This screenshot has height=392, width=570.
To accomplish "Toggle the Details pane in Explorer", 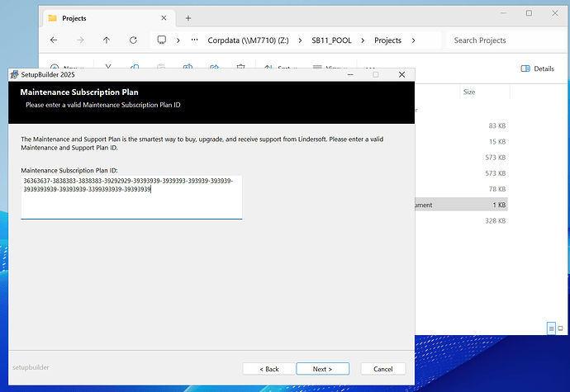I will tap(537, 68).
